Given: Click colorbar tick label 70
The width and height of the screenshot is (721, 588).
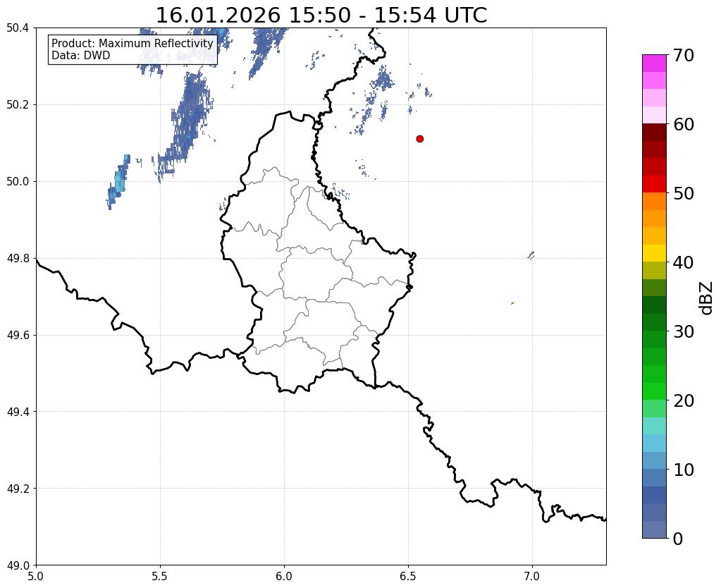Looking at the screenshot, I should click(x=684, y=55).
